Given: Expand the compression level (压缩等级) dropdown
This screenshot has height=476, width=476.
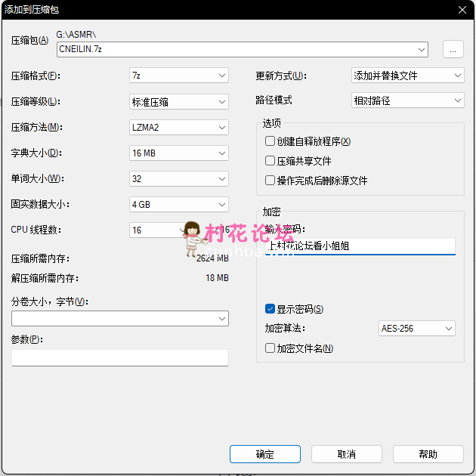Looking at the screenshot, I should tap(178, 101).
